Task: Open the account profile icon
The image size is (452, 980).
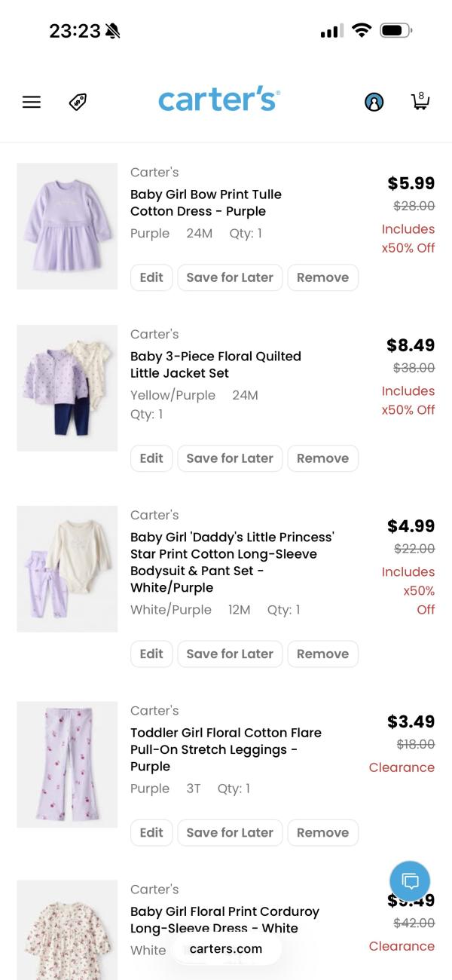Action: (374, 102)
